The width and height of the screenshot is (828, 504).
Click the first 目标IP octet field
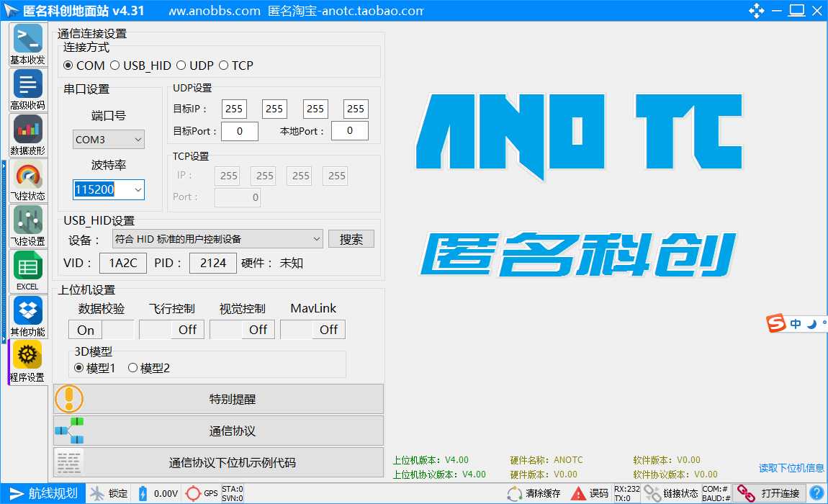pos(234,109)
